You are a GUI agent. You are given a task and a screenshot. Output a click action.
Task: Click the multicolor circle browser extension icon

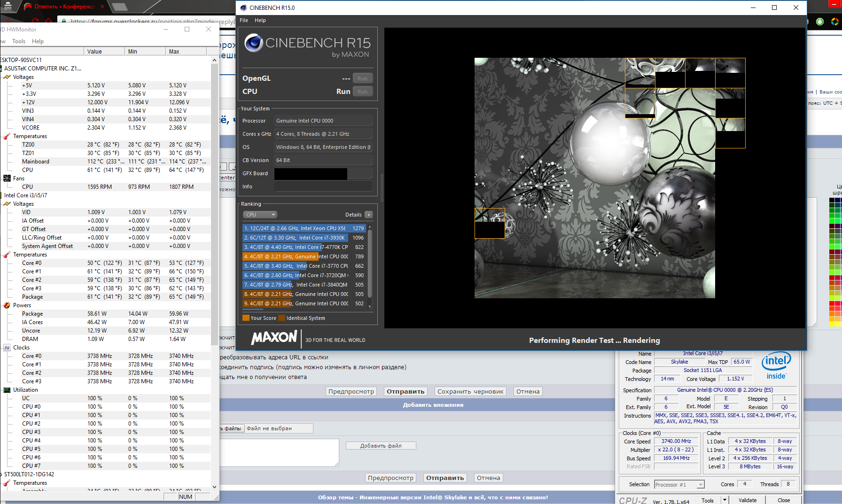(834, 22)
